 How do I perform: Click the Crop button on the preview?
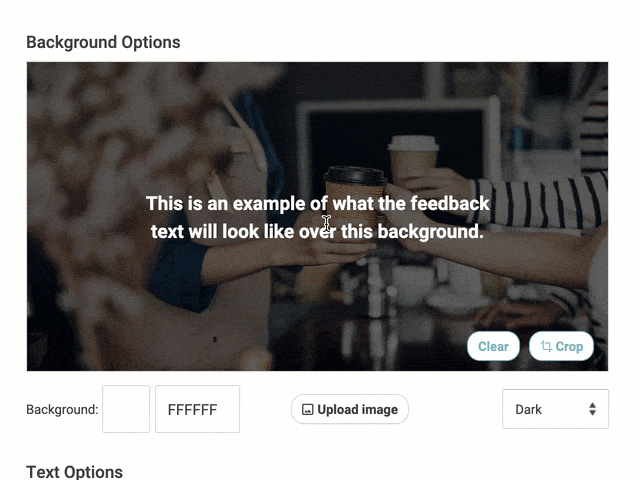coord(561,346)
